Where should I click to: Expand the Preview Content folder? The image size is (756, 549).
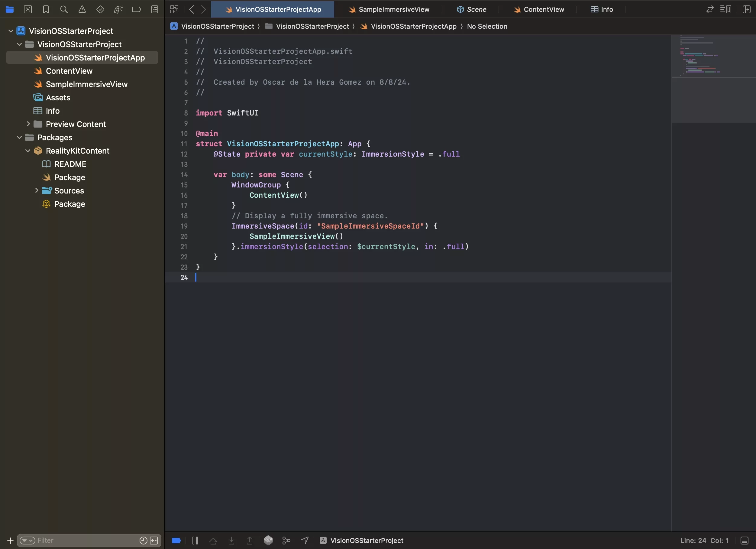click(28, 124)
